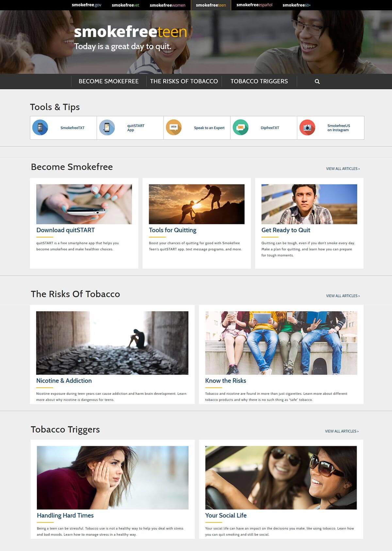Click the red Instagram camera icon
Screen dimensions: 392x551
click(307, 128)
